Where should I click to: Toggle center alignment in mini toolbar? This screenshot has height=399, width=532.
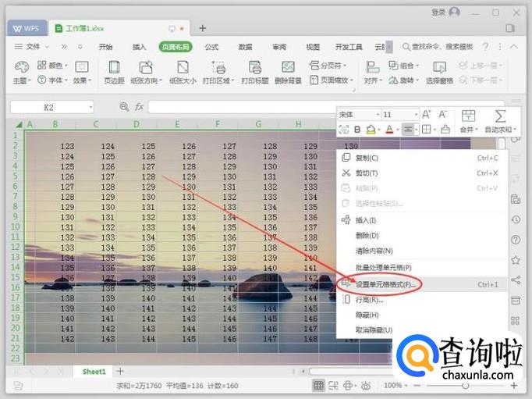[408, 130]
